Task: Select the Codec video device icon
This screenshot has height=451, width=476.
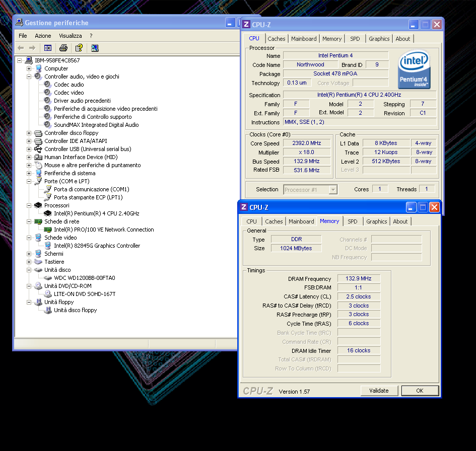Action: click(x=48, y=93)
